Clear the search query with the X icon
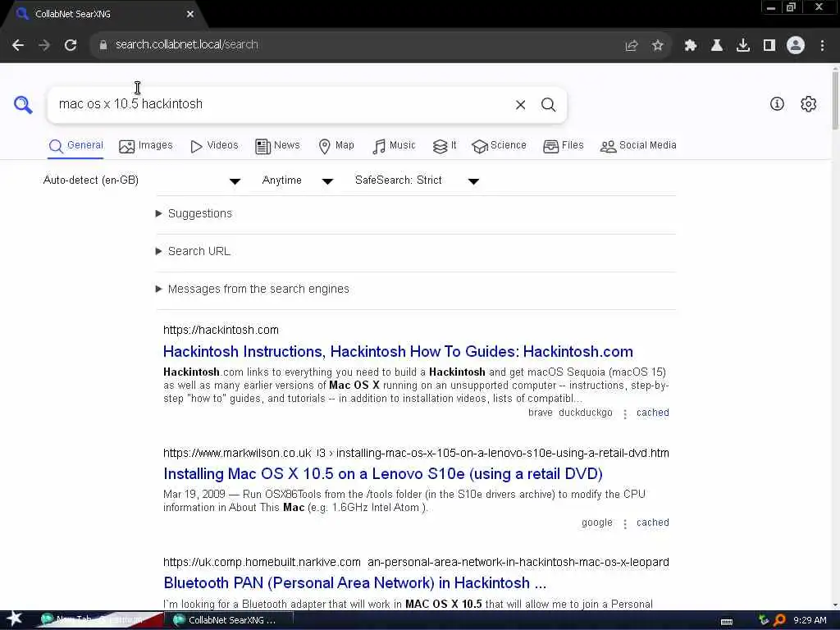 point(520,104)
